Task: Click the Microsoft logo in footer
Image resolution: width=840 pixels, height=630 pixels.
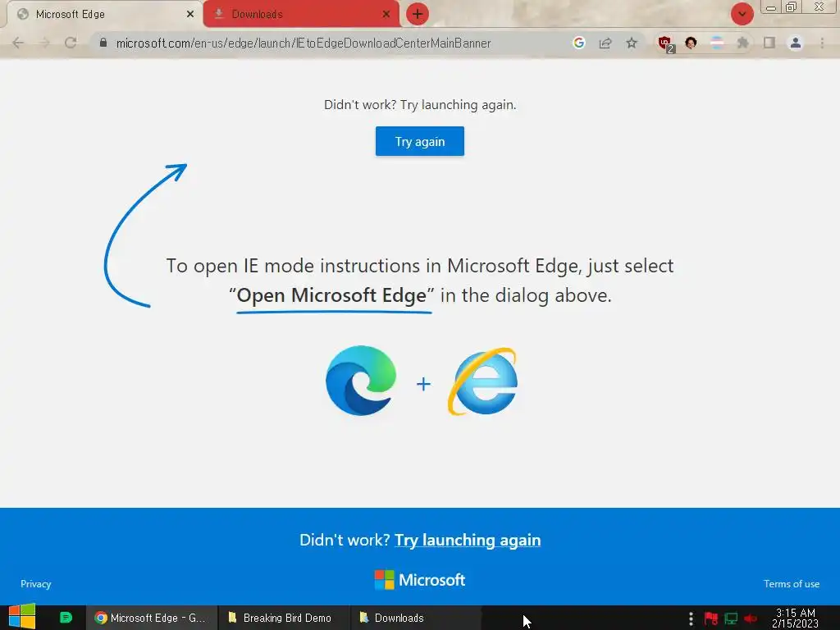Action: point(420,580)
